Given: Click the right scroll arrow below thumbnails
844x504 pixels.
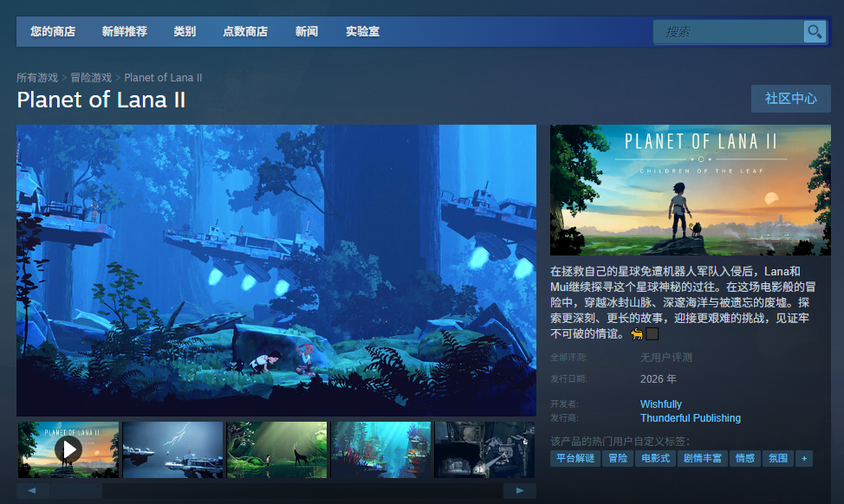Looking at the screenshot, I should (519, 490).
